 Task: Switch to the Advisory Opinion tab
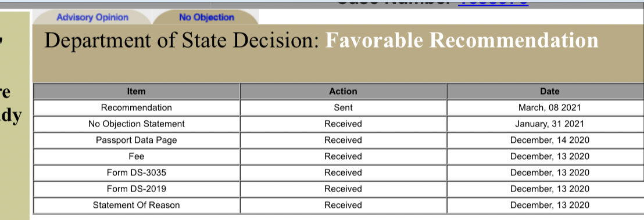tap(92, 17)
